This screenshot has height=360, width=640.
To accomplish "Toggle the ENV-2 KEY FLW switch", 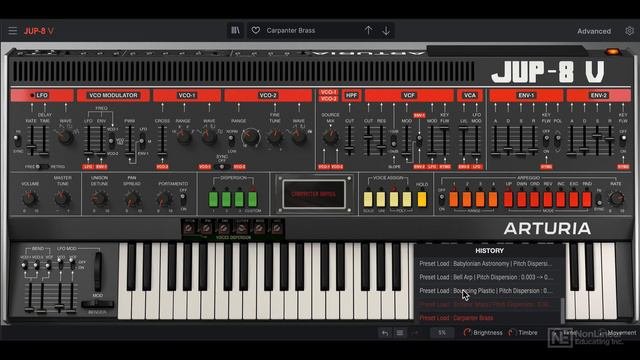I will click(x=623, y=141).
